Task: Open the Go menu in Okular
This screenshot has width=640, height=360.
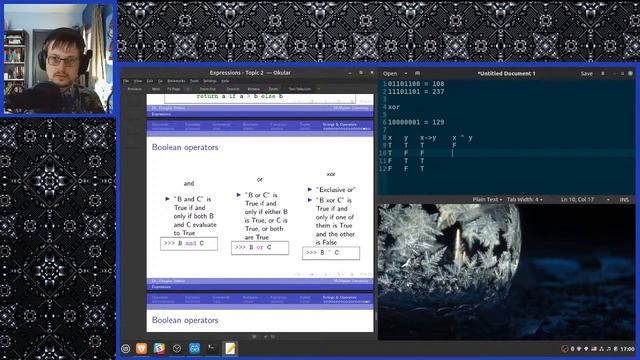Action: 160,81
